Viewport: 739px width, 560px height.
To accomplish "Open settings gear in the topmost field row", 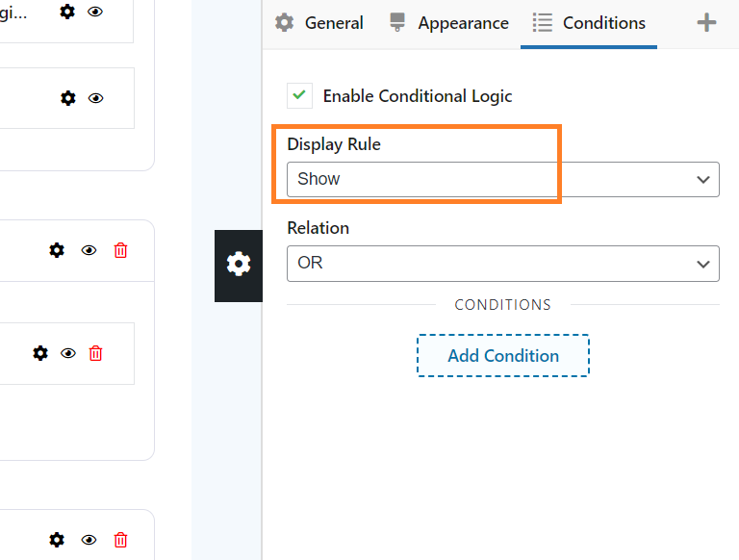I will point(67,12).
